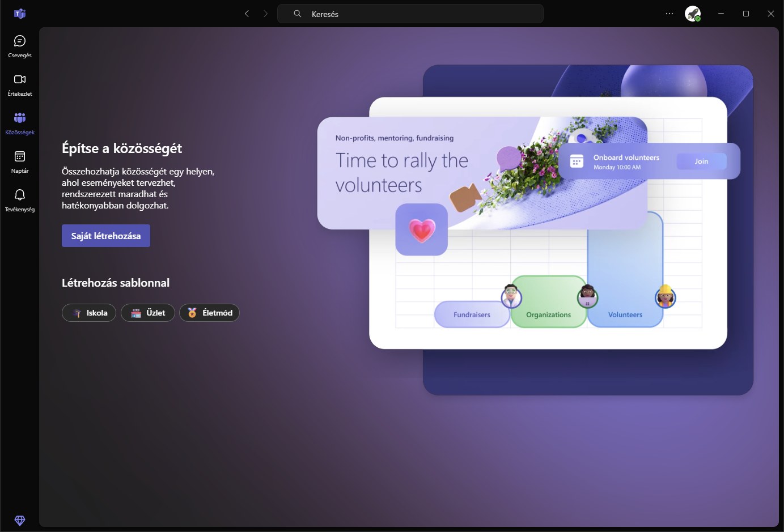Click the diamond icon at sidebar bottom

(x=20, y=520)
